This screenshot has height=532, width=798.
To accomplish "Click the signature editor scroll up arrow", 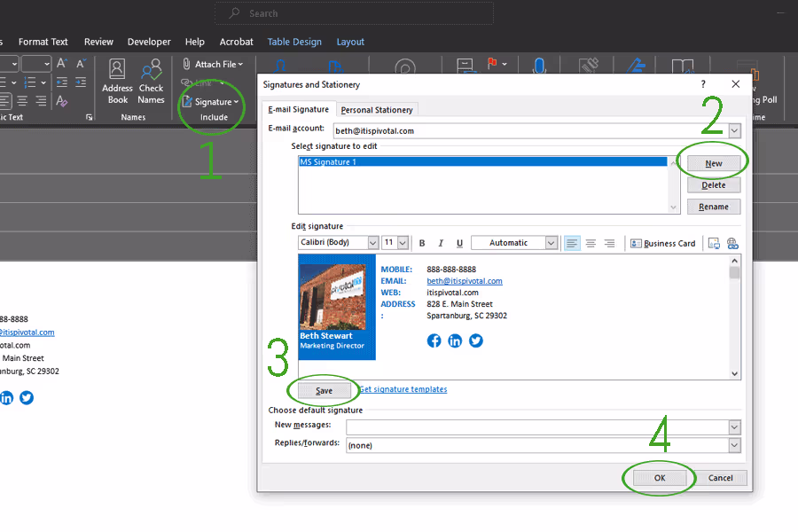I will 734,261.
